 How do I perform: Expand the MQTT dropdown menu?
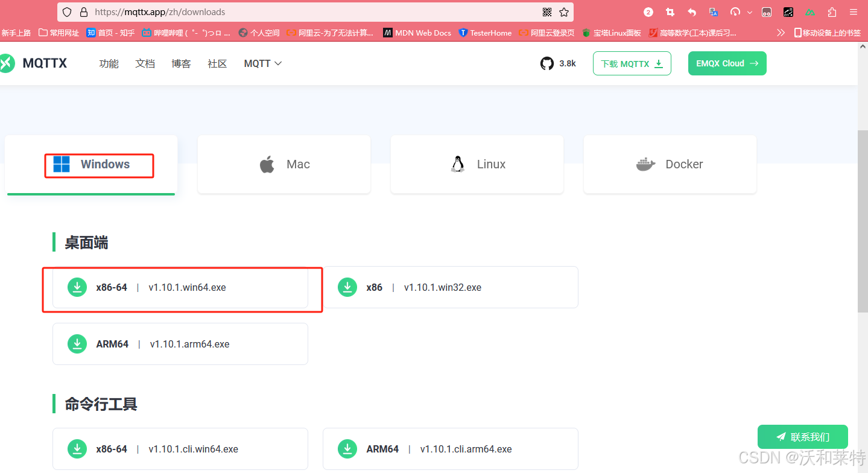263,63
